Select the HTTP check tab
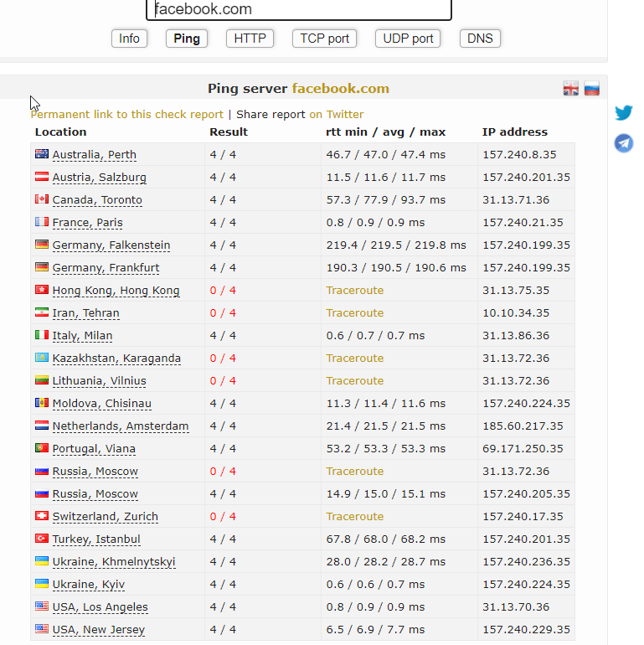Screen dimensions: 644x645 point(250,39)
